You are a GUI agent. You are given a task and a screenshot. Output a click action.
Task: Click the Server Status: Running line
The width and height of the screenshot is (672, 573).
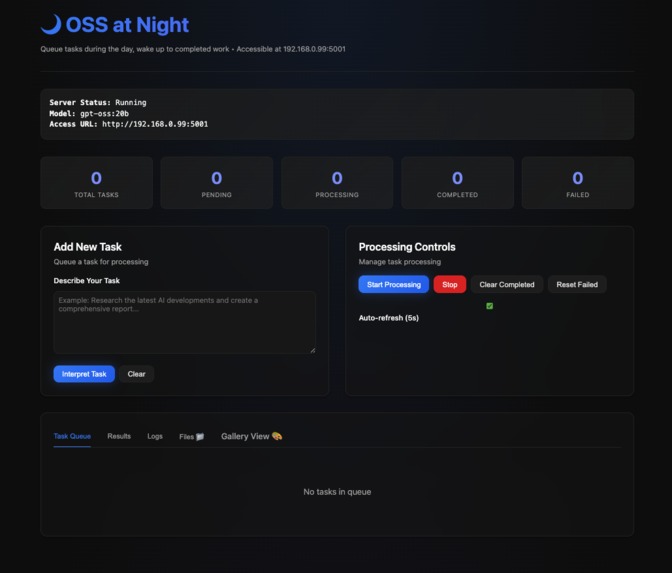pos(98,102)
